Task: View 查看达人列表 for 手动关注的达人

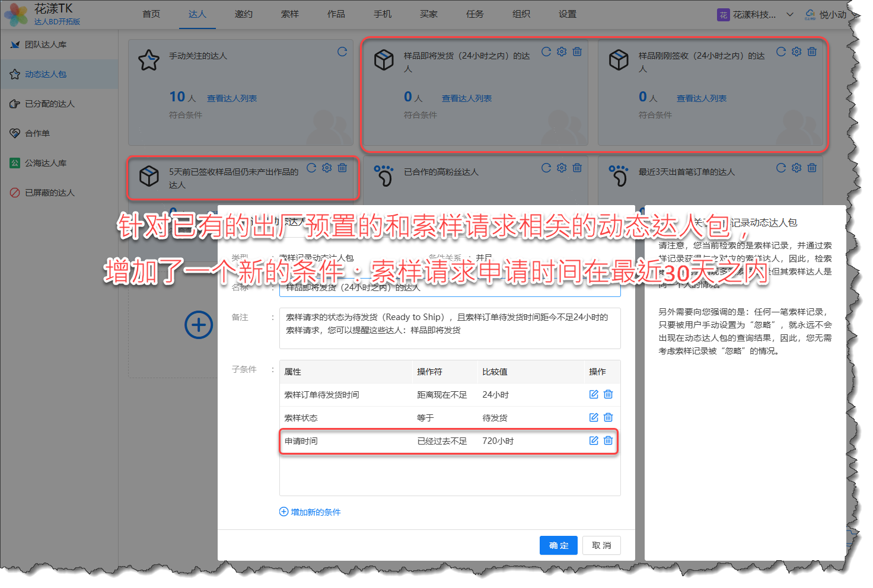Action: coord(232,98)
